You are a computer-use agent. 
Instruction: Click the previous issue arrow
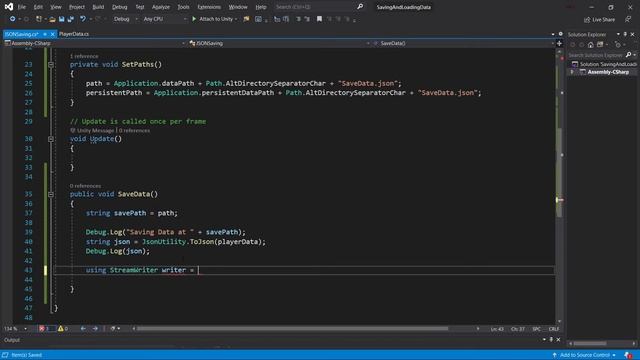(x=83, y=329)
